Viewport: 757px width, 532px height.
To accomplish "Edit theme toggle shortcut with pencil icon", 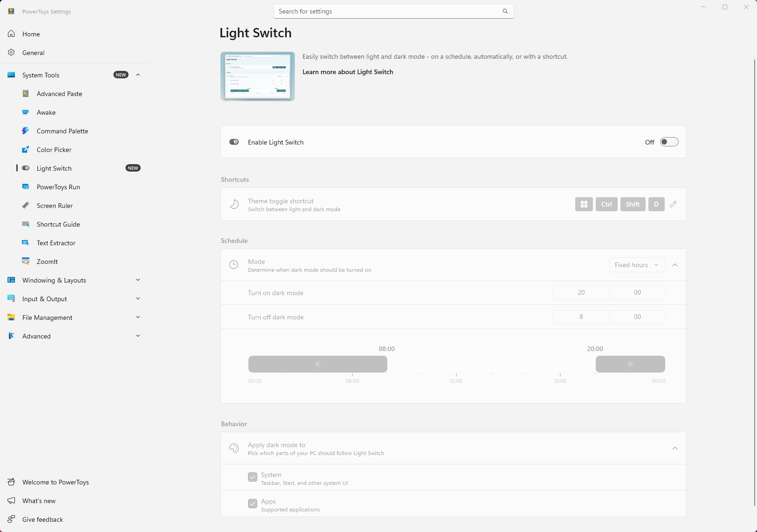I will click(x=673, y=204).
